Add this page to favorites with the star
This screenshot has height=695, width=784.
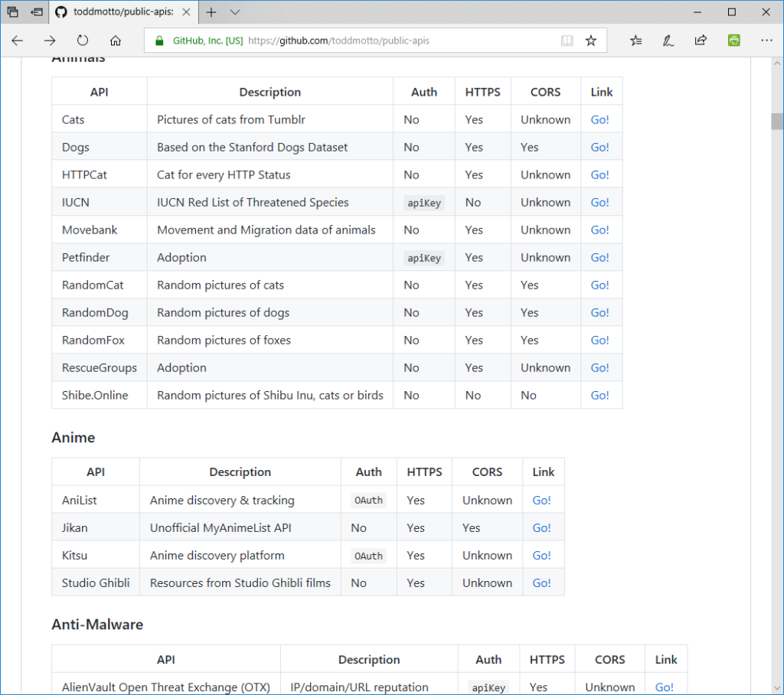590,41
